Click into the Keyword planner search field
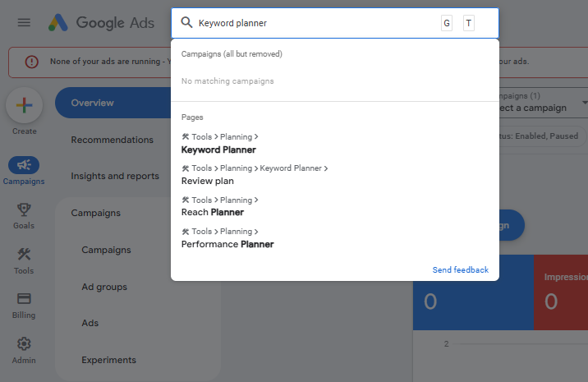 click(x=312, y=23)
